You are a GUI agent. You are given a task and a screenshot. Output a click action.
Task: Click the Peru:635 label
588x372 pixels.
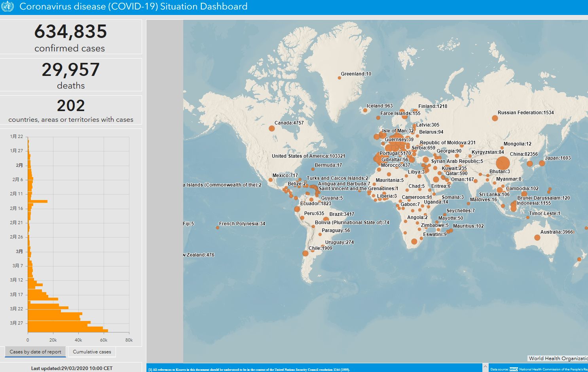(x=314, y=213)
